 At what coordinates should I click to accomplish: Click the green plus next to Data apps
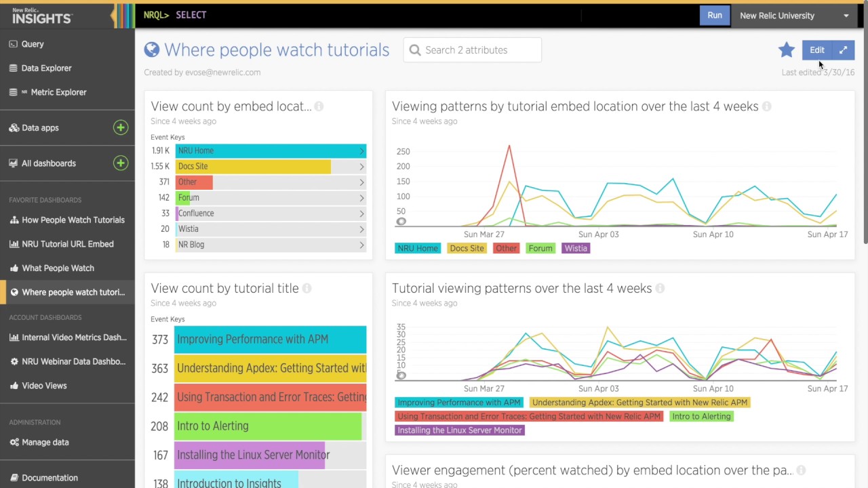tap(120, 127)
